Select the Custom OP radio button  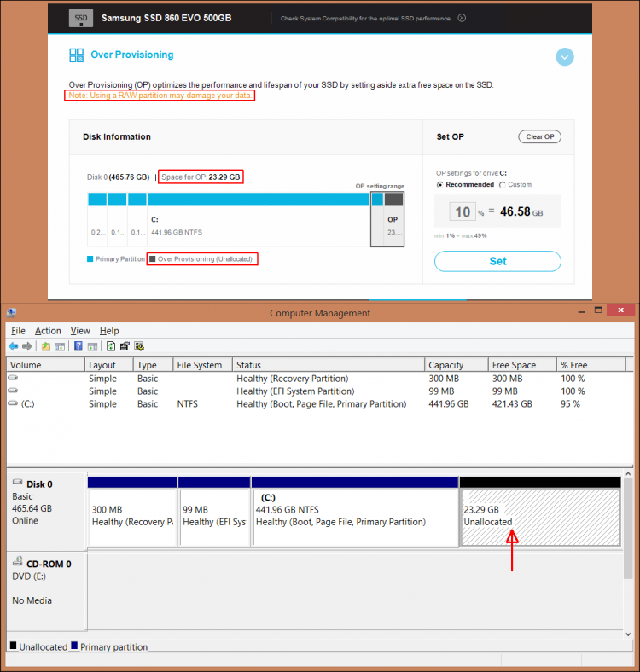[503, 185]
